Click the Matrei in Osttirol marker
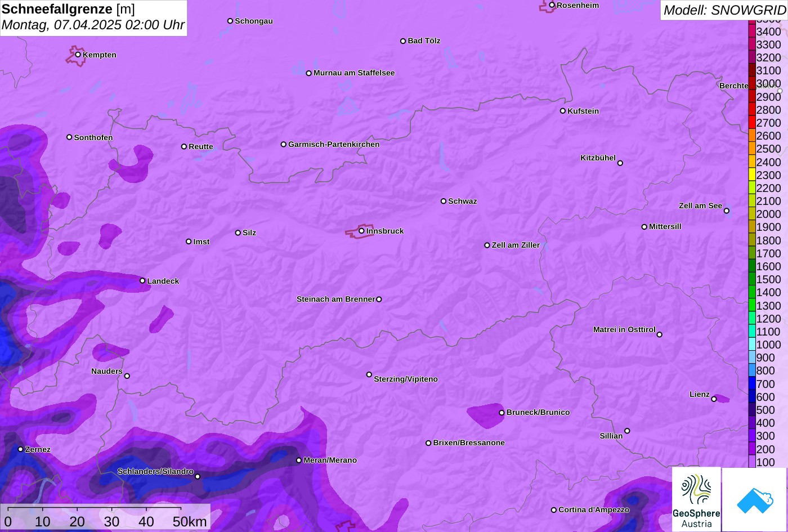The height and width of the screenshot is (532, 788). (x=660, y=334)
